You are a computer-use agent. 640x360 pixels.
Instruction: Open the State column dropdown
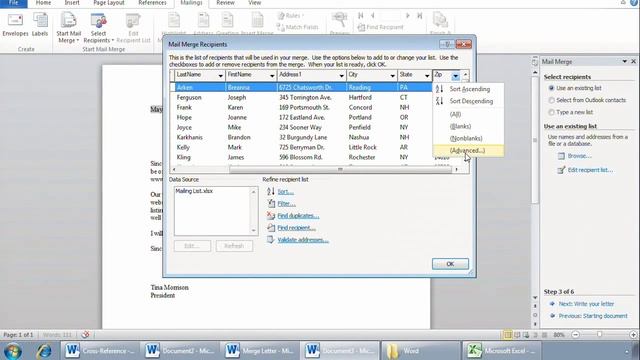(427, 76)
